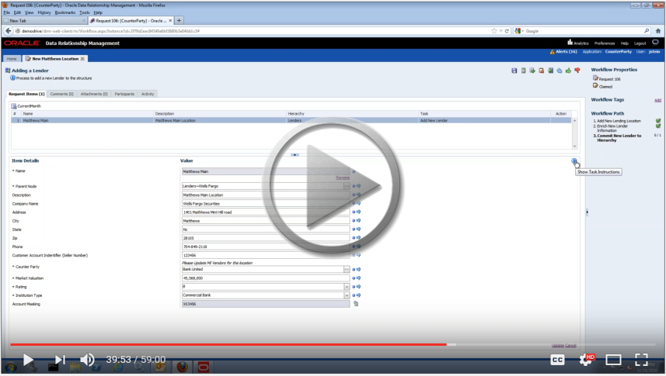The image size is (666, 376).
Task: Click the Description field Matthews Main Location
Action: [x=266, y=195]
